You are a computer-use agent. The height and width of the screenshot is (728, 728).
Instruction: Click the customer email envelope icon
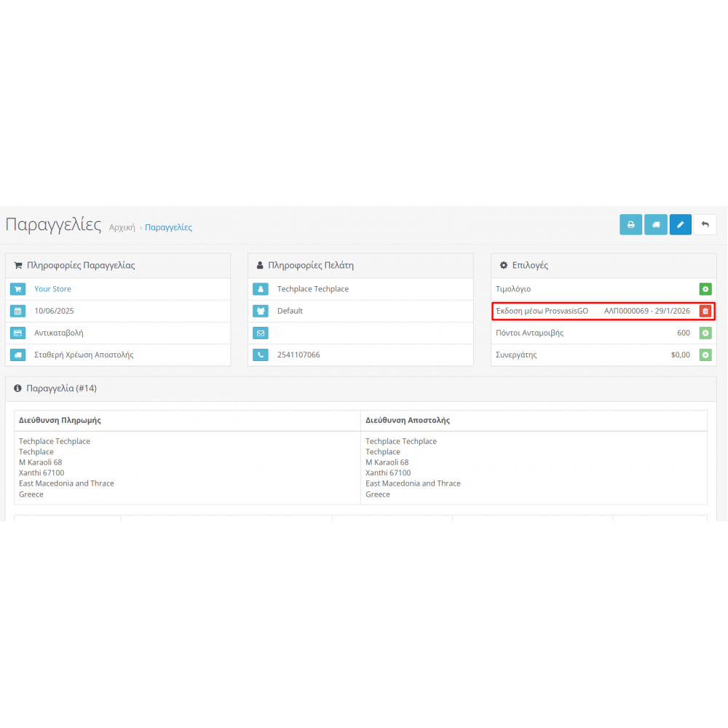261,333
